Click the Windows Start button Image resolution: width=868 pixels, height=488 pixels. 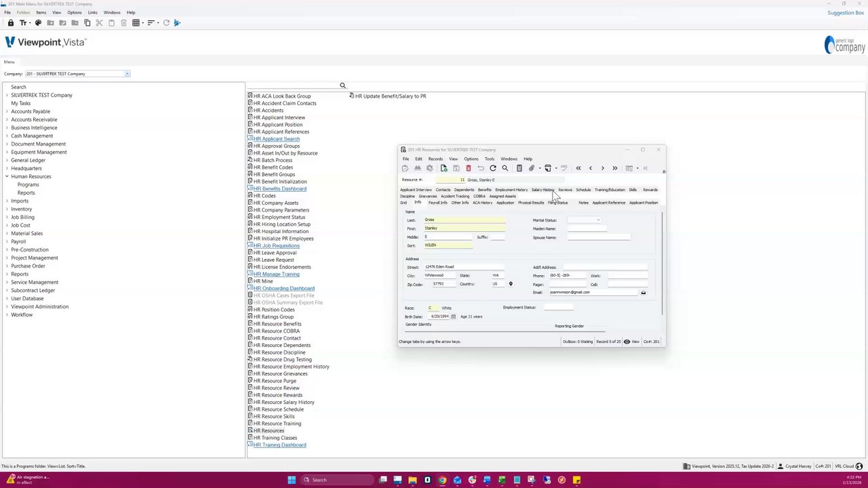coord(292,480)
